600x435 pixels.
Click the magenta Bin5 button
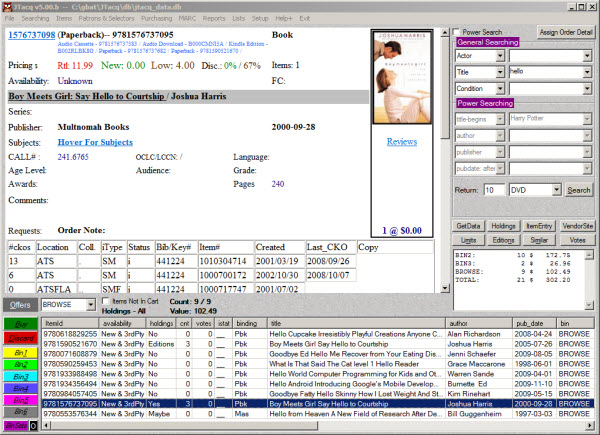(x=21, y=400)
